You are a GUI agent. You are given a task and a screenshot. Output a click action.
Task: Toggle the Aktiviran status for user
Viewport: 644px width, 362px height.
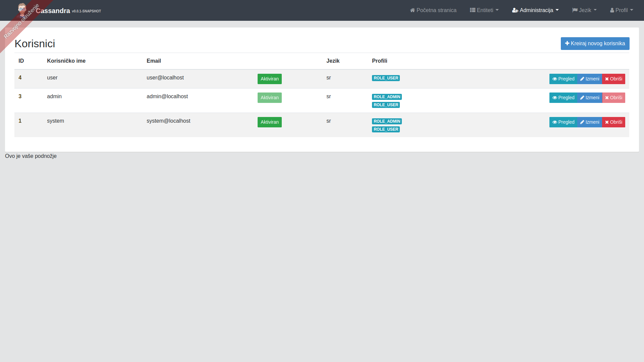(269, 79)
